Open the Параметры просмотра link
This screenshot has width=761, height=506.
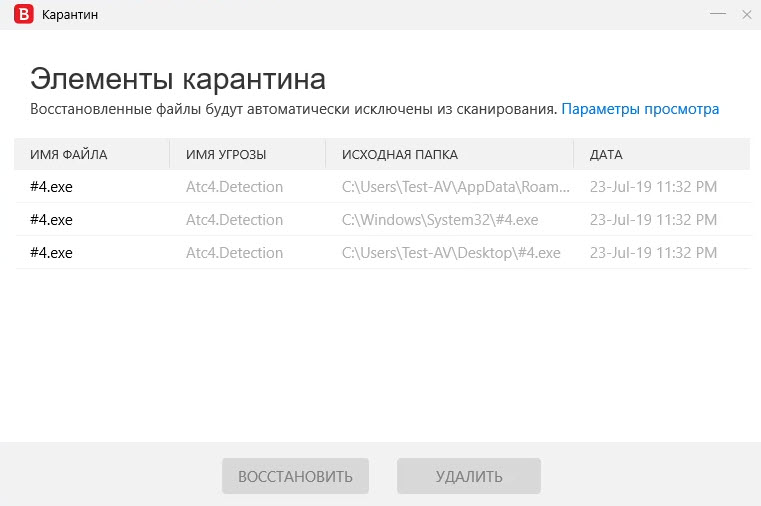tap(640, 109)
